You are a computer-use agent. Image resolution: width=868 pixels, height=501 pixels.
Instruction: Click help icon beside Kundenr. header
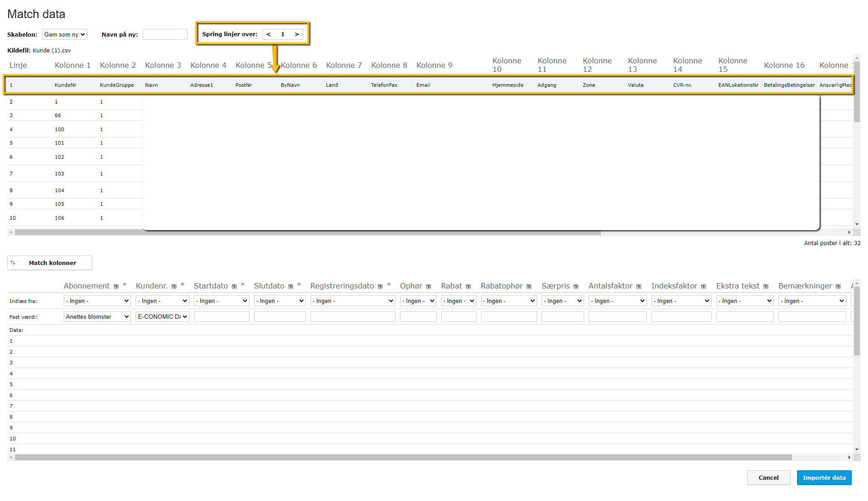coord(174,287)
